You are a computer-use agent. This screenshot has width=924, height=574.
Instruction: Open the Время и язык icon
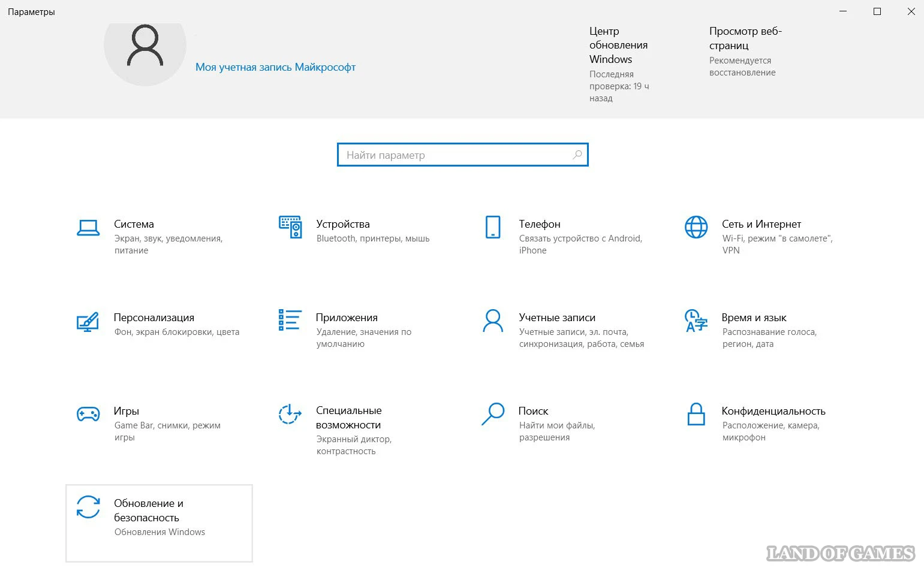coord(696,321)
